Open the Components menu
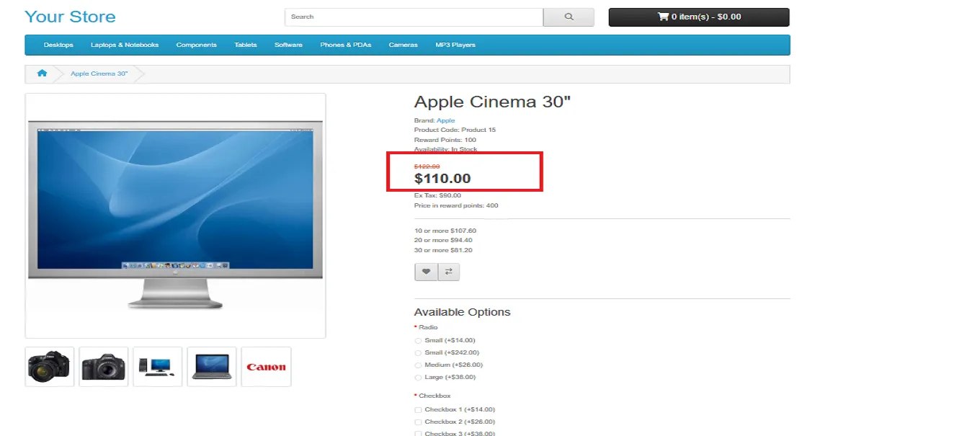Image resolution: width=980 pixels, height=436 pixels. [x=196, y=45]
